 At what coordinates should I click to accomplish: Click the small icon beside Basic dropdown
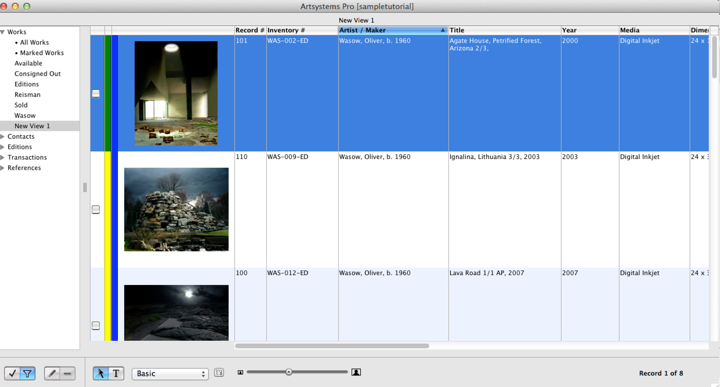(219, 373)
